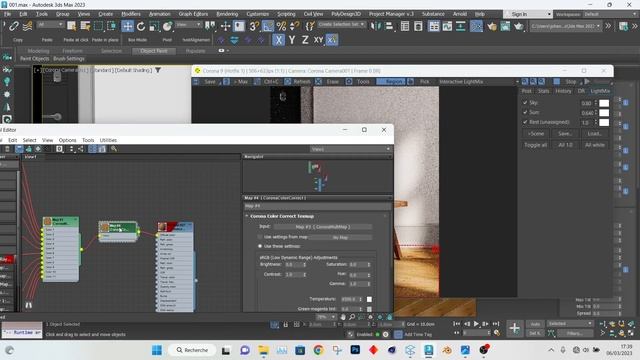The width and height of the screenshot is (640, 360).
Task: Click the Mirror tool icon
Action: click(376, 27)
